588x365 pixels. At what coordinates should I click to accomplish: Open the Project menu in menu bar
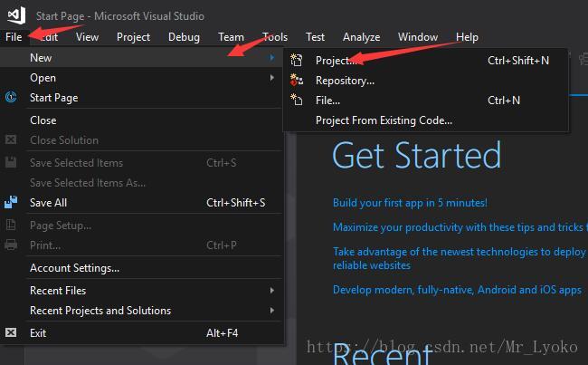pyautogui.click(x=133, y=37)
